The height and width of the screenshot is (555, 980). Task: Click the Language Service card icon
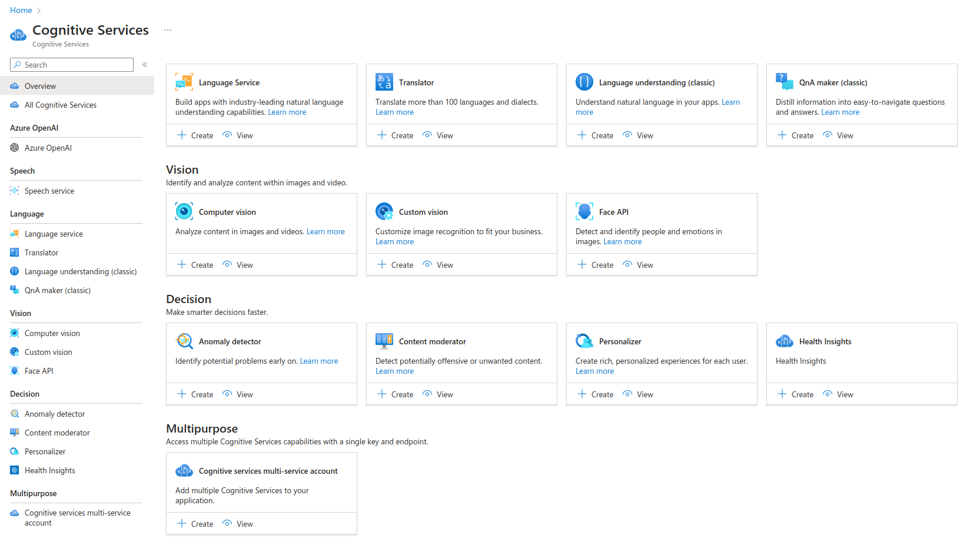pos(184,82)
